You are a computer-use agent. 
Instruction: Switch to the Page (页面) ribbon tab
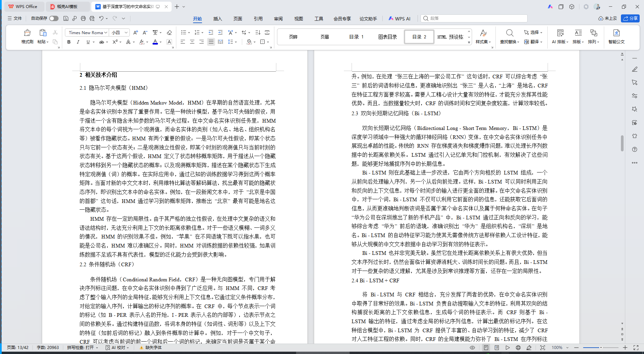coord(238,19)
